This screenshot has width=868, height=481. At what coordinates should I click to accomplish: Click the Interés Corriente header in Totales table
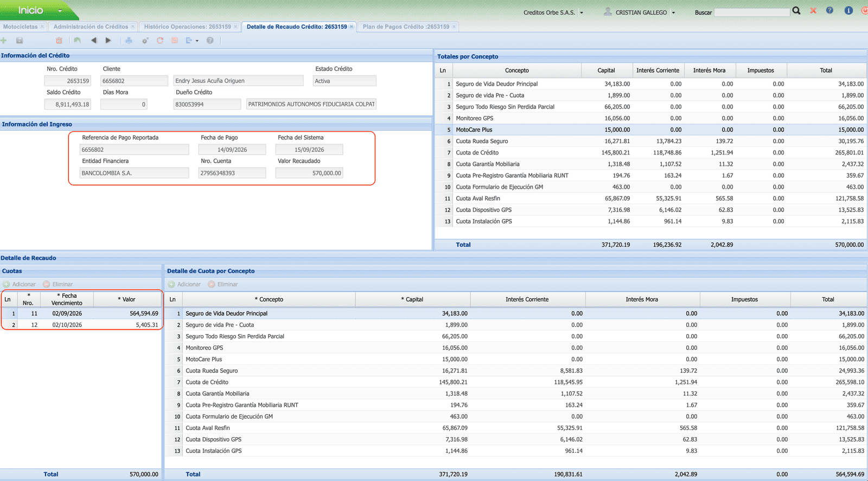pos(658,70)
